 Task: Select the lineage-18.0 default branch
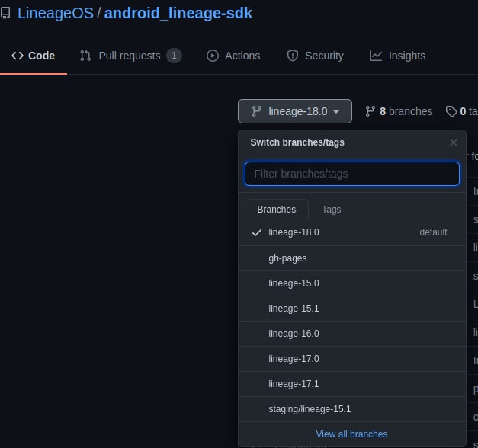click(352, 232)
